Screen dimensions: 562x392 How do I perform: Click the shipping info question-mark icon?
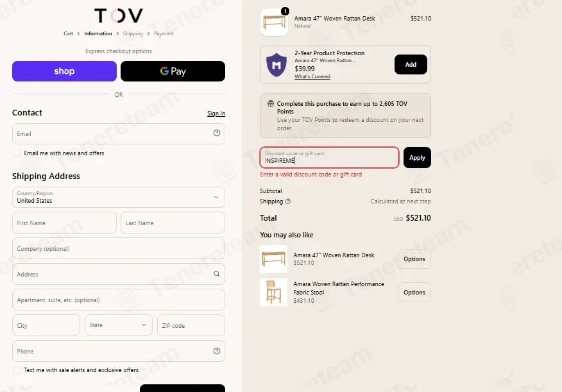pyautogui.click(x=288, y=201)
